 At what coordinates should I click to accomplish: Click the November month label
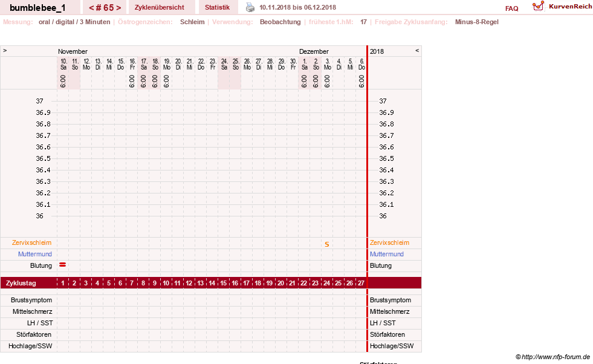pos(73,51)
